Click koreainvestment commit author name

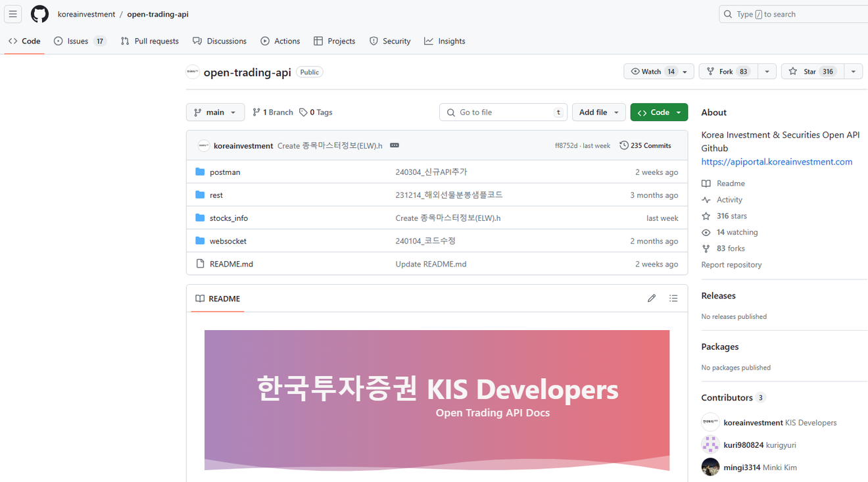pos(243,146)
